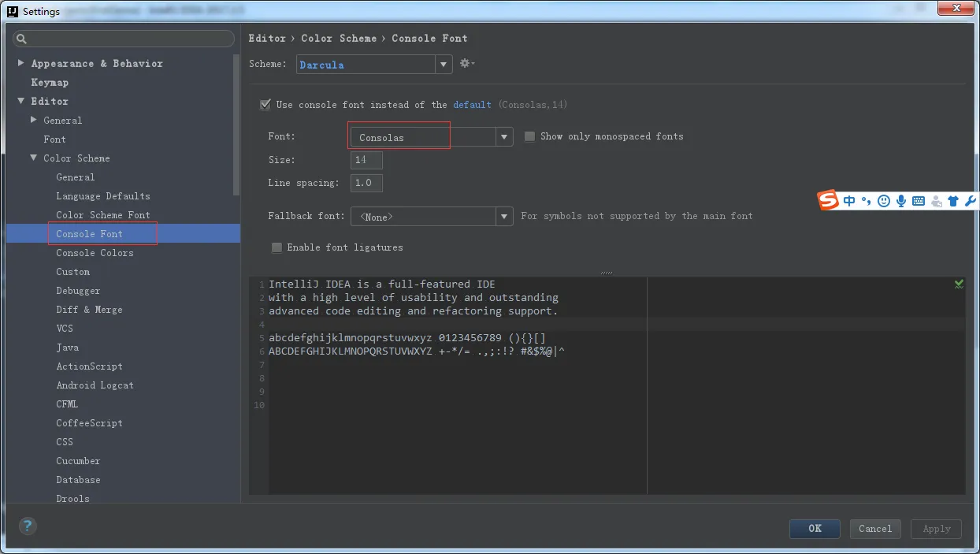
Task: Toggle punctuation mode on Sogou bar
Action: (x=866, y=201)
